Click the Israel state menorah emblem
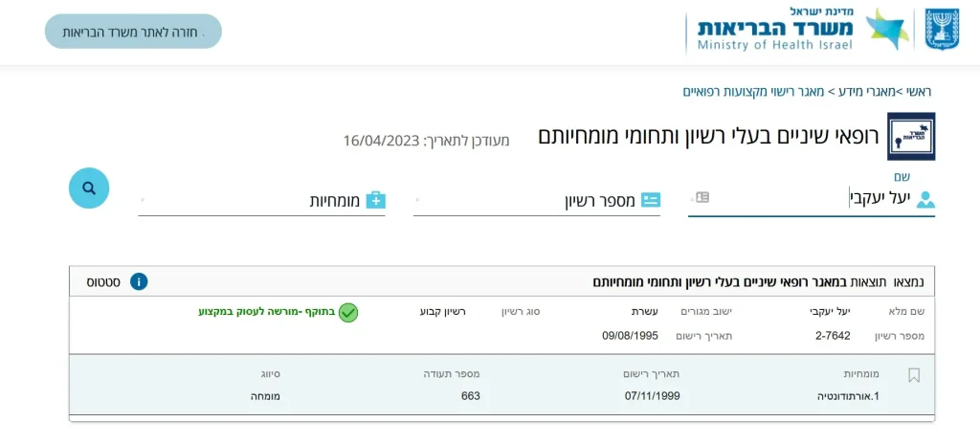 point(942,30)
